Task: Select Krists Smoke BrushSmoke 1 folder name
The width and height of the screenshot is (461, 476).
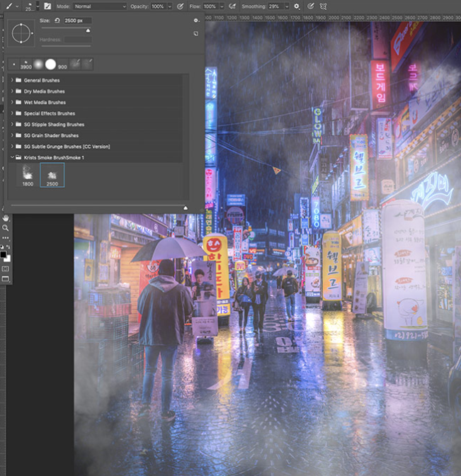Action: click(54, 157)
